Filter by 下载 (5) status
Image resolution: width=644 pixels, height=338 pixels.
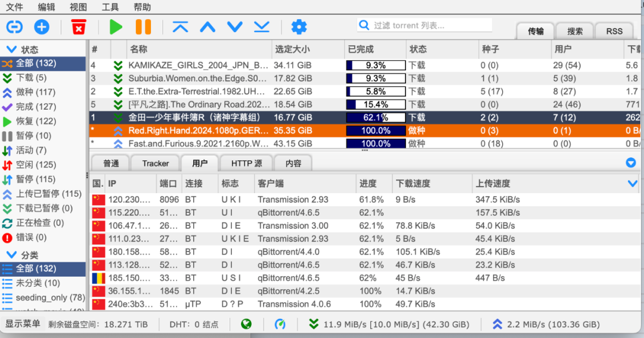click(43, 77)
